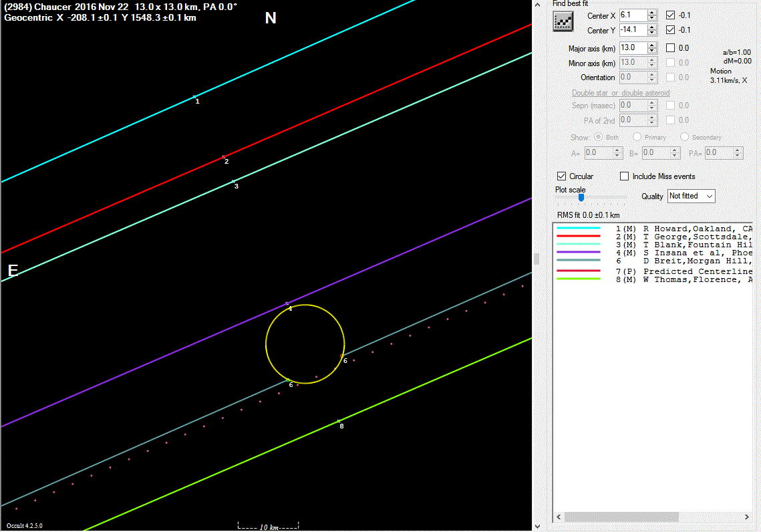Screen dimensions: 761x532
Task: Click the Motion 3.11km/s label
Action: click(728, 76)
